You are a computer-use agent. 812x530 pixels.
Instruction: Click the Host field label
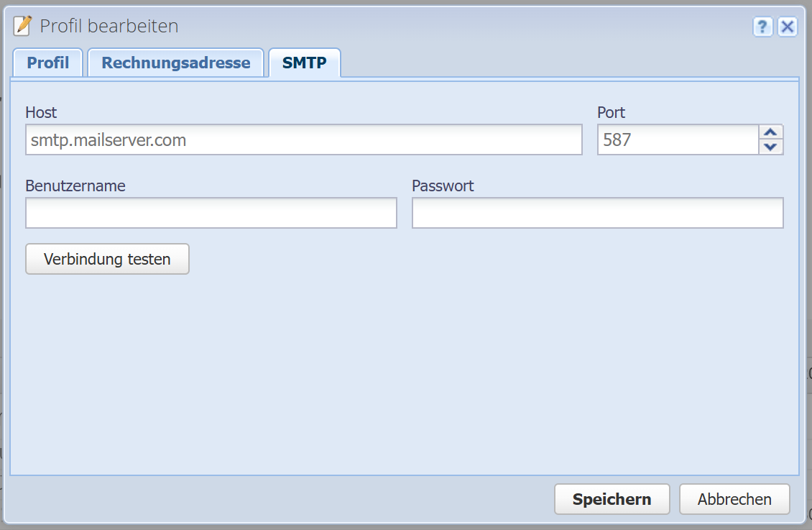(x=41, y=112)
